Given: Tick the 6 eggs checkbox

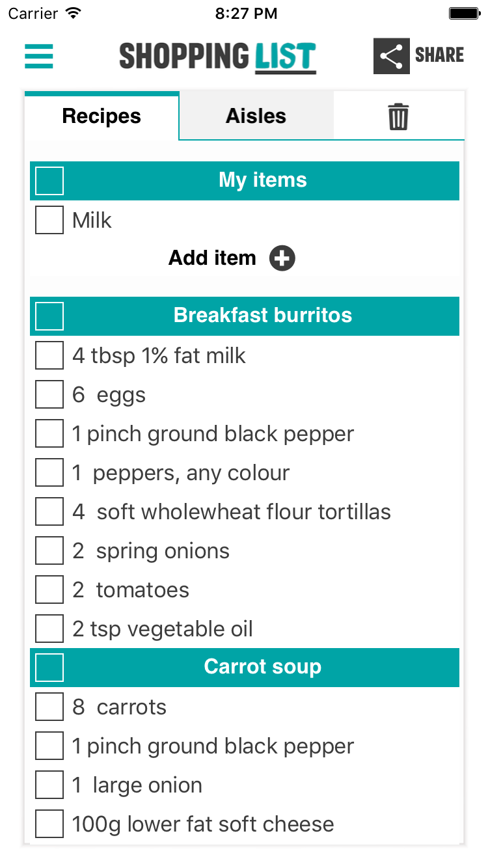Looking at the screenshot, I should (x=49, y=394).
